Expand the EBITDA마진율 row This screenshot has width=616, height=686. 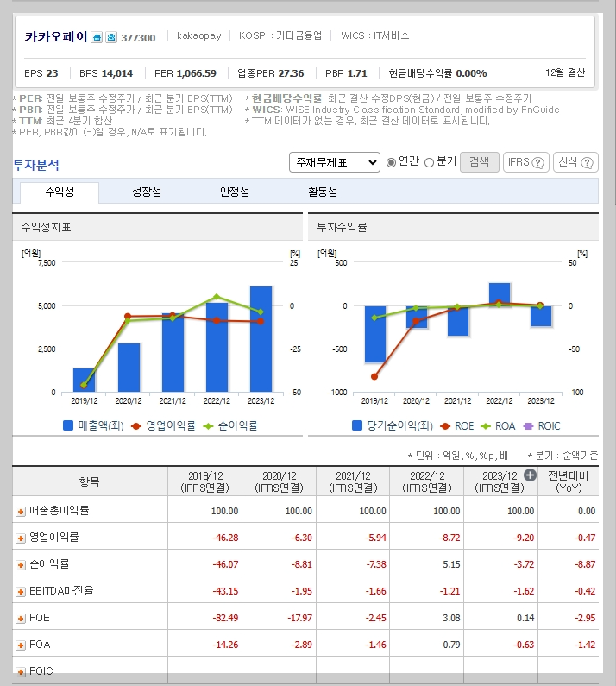[21, 592]
